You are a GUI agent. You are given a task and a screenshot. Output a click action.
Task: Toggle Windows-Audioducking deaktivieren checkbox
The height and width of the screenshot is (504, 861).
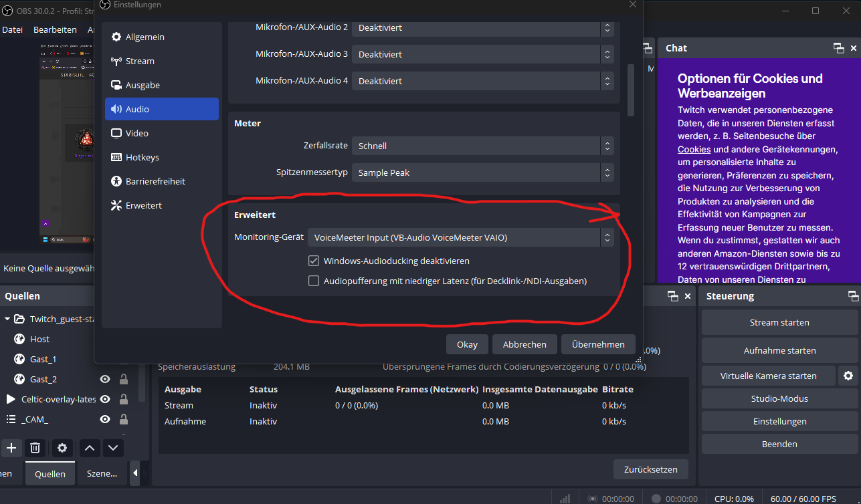coord(313,261)
